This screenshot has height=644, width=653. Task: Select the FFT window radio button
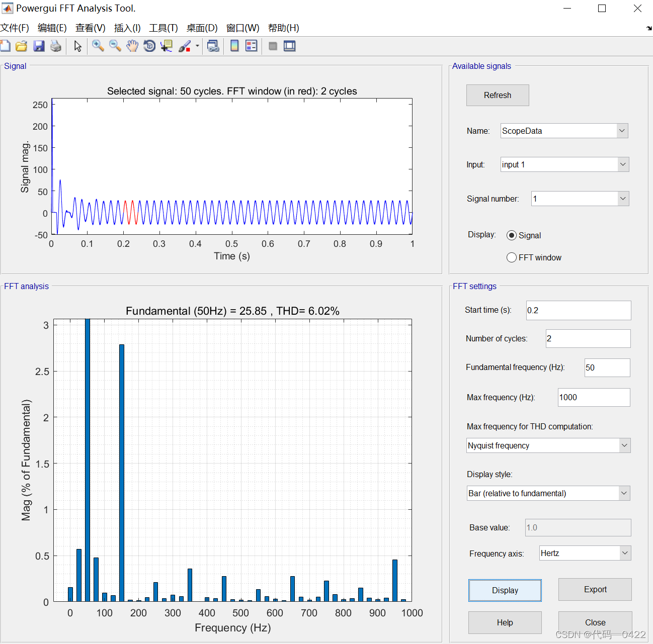tap(512, 257)
